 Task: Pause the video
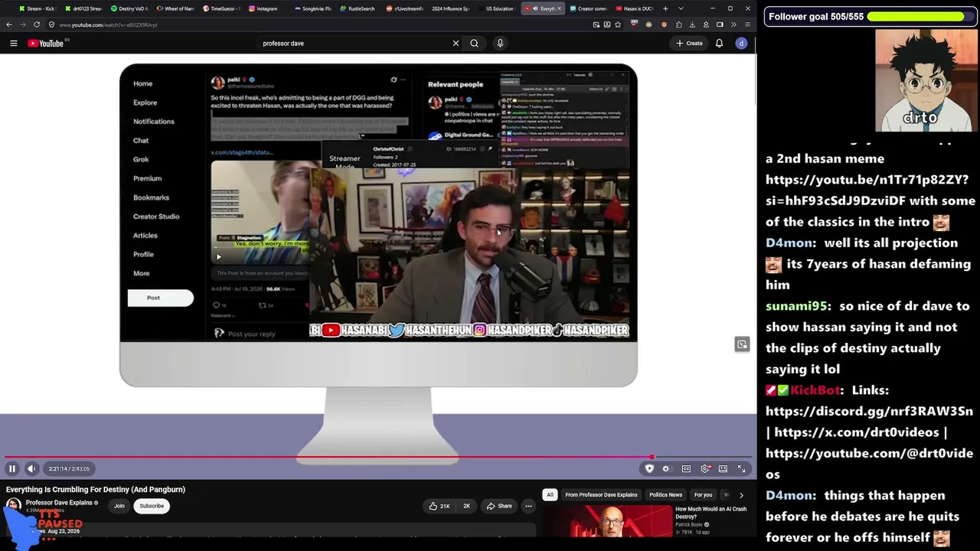click(x=12, y=468)
